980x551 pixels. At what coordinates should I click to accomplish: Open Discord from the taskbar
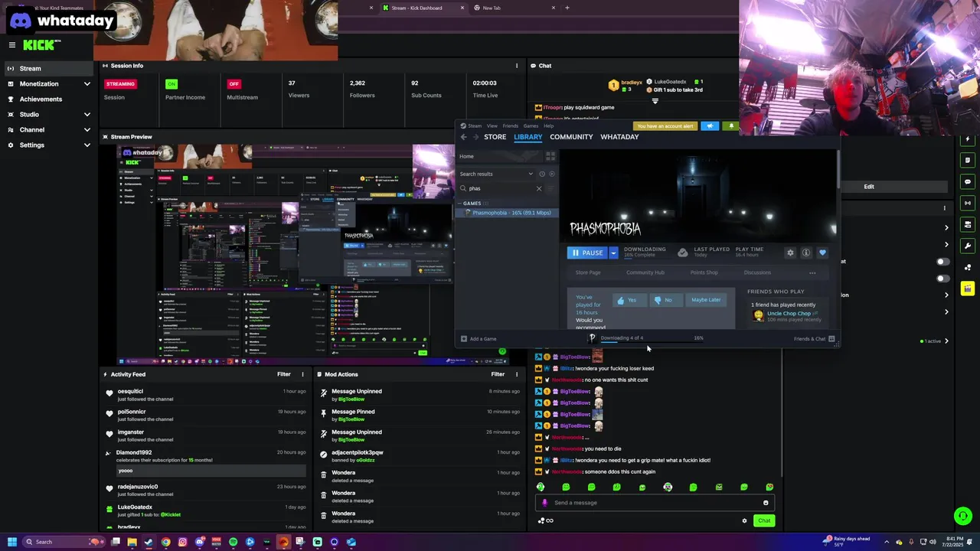[199, 542]
